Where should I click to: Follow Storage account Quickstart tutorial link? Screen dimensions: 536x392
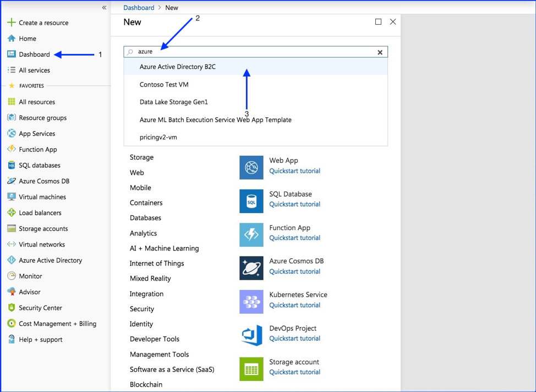pos(294,372)
